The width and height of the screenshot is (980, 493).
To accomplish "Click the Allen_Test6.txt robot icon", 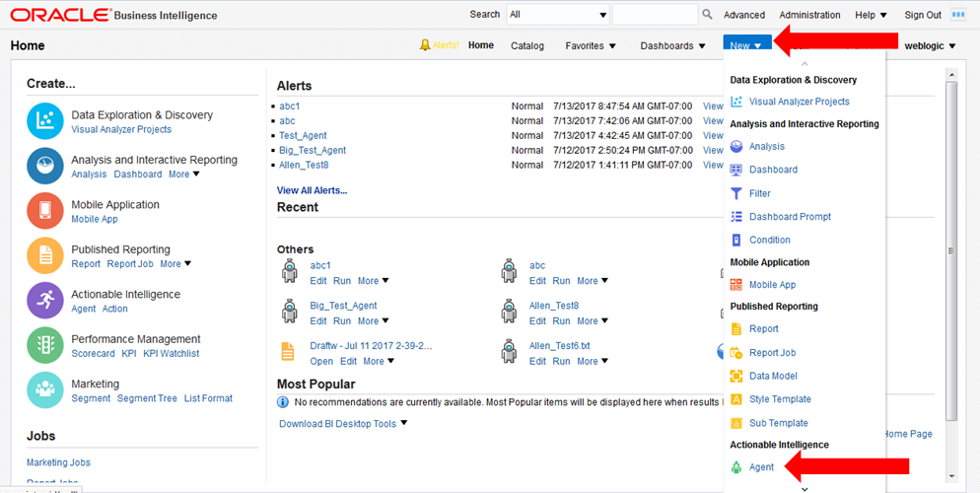I will pos(509,351).
